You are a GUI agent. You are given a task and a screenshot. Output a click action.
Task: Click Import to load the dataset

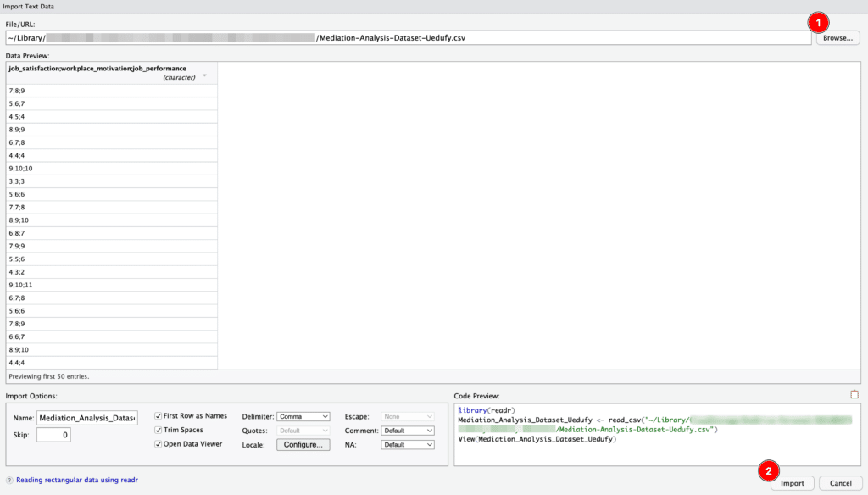(x=792, y=482)
